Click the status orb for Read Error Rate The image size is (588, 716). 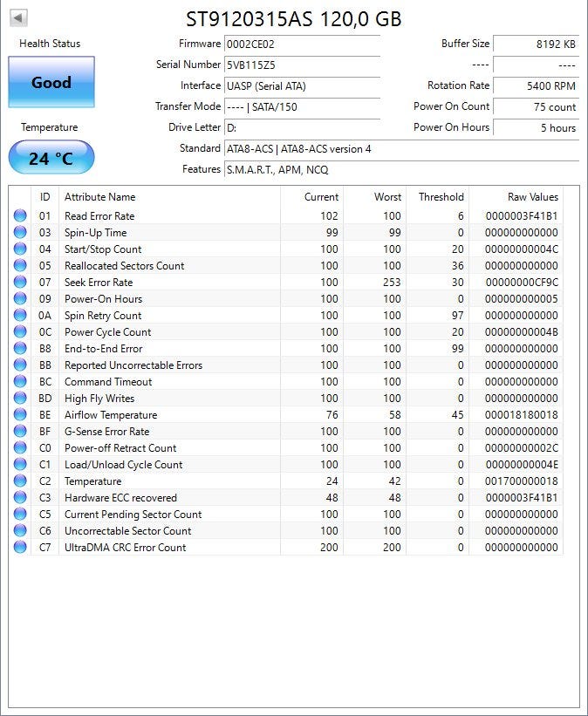[20, 216]
